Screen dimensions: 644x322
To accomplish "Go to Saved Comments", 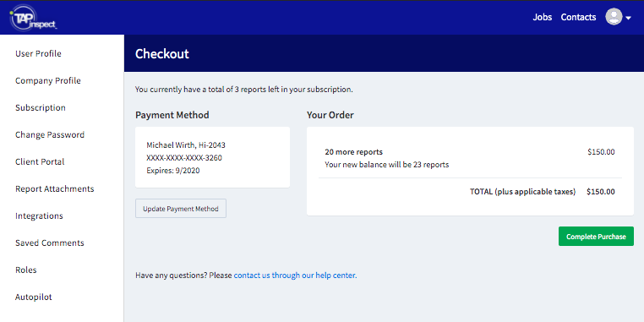I will [50, 243].
